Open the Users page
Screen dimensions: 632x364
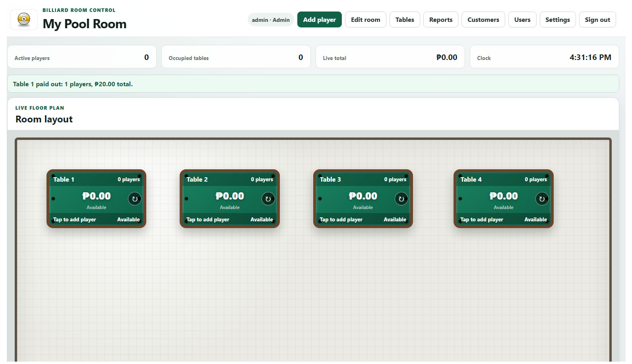point(522,19)
